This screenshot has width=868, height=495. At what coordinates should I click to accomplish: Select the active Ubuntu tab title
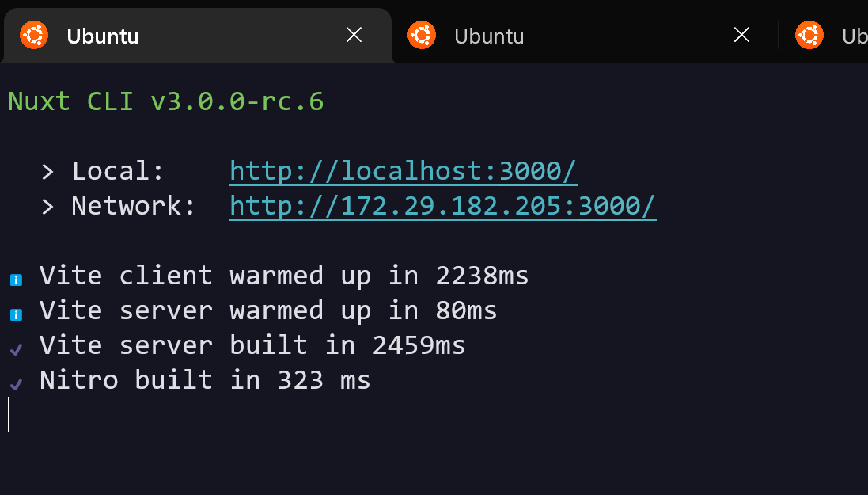103,36
